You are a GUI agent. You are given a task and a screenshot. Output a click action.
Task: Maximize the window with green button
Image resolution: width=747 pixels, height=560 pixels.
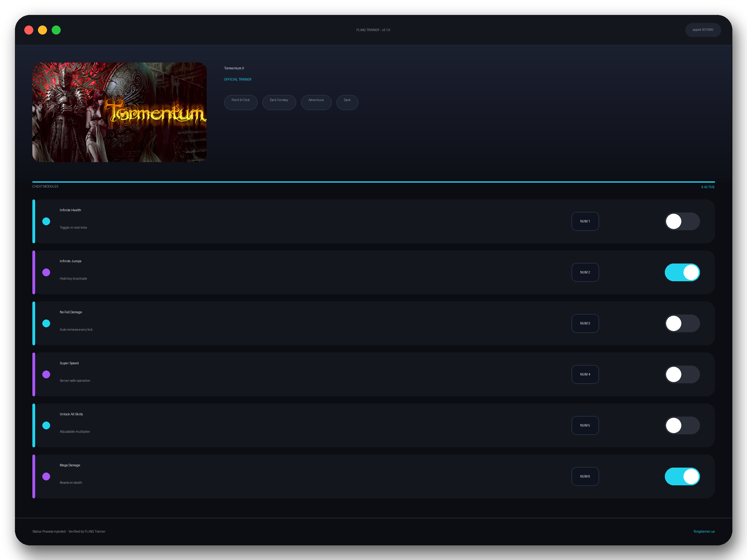point(56,30)
